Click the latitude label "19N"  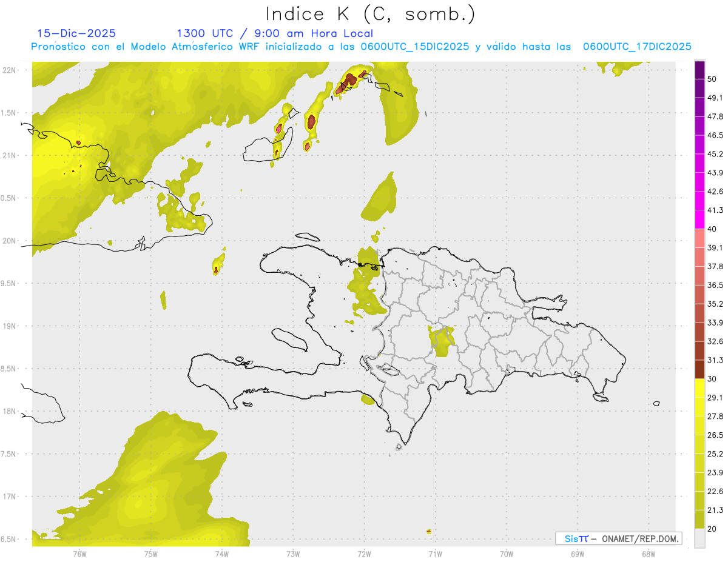click(x=10, y=326)
